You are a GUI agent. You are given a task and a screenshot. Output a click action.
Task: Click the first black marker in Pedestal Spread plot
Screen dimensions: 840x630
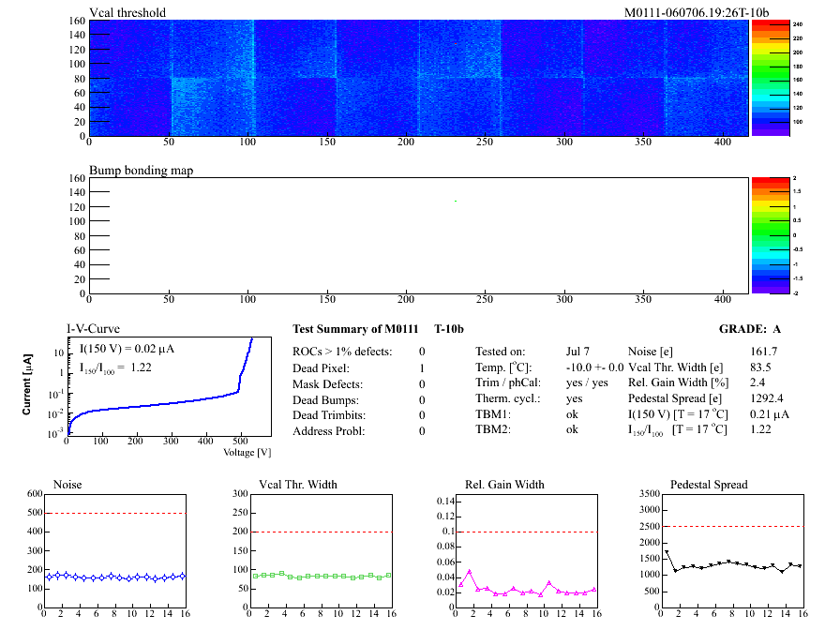tap(667, 552)
